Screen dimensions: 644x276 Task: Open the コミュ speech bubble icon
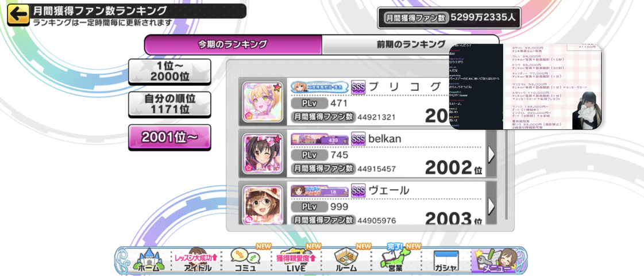pyautogui.click(x=245, y=261)
